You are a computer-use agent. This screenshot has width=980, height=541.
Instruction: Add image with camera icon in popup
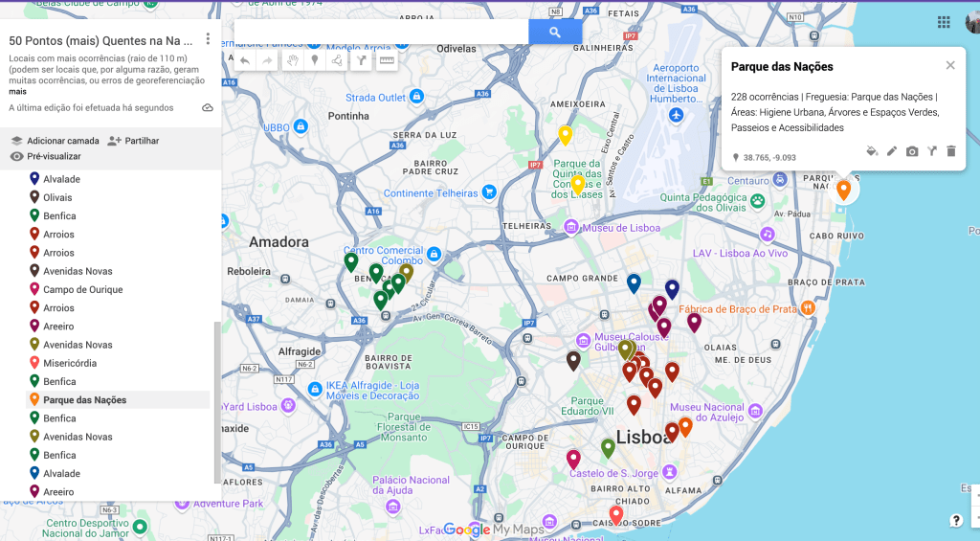coord(912,151)
